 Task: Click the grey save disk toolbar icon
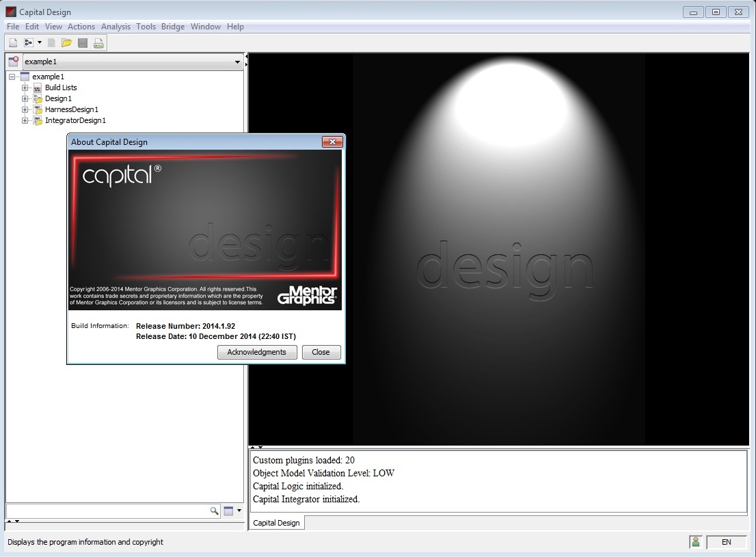(83, 43)
